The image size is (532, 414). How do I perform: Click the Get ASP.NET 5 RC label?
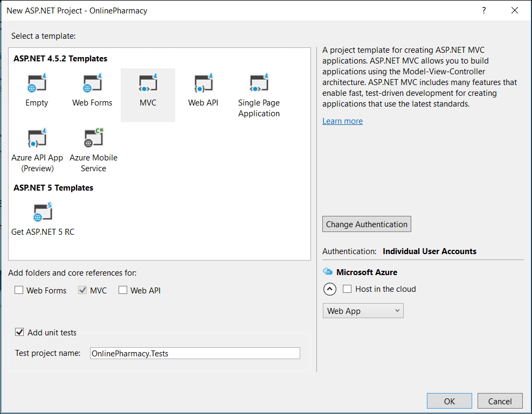click(43, 231)
